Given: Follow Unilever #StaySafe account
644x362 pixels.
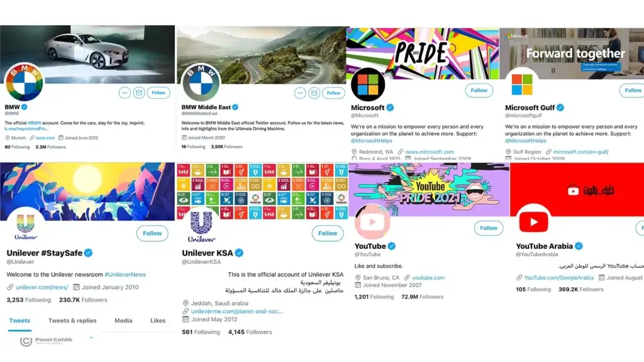Looking at the screenshot, I should [152, 233].
